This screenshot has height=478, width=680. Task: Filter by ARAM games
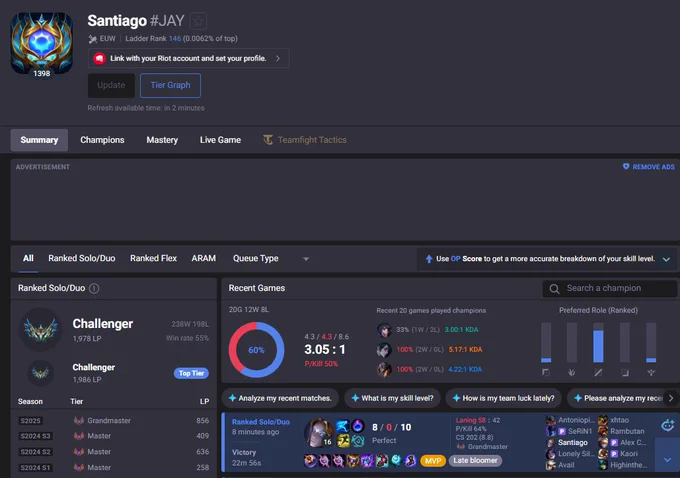(x=204, y=258)
